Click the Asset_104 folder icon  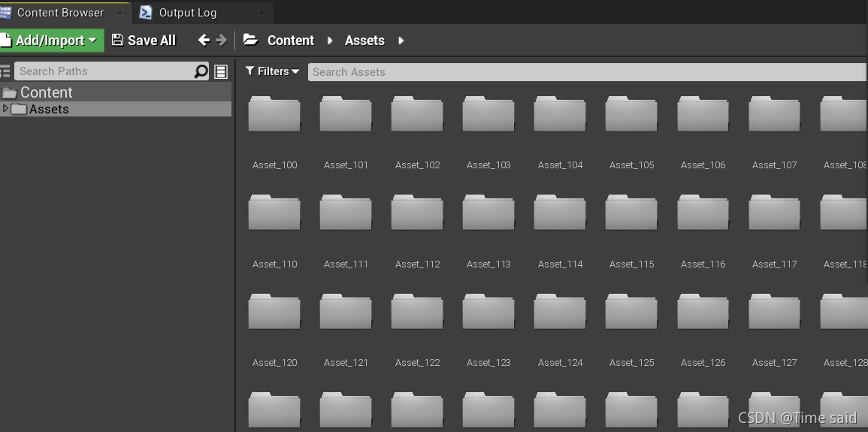point(560,114)
